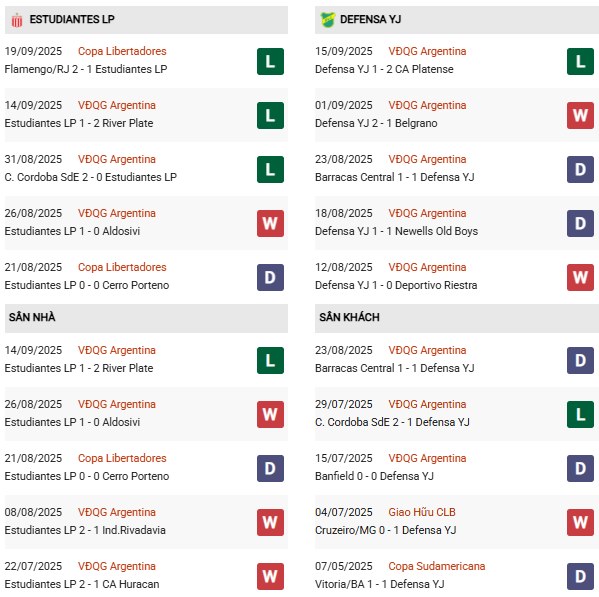Click D badge for Newells Old Boys match
Image resolution: width=599 pixels, height=597 pixels.
(580, 223)
